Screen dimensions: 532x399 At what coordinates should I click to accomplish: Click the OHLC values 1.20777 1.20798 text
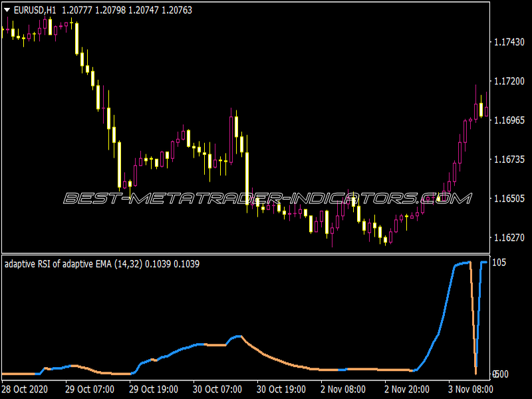[x=127, y=10]
